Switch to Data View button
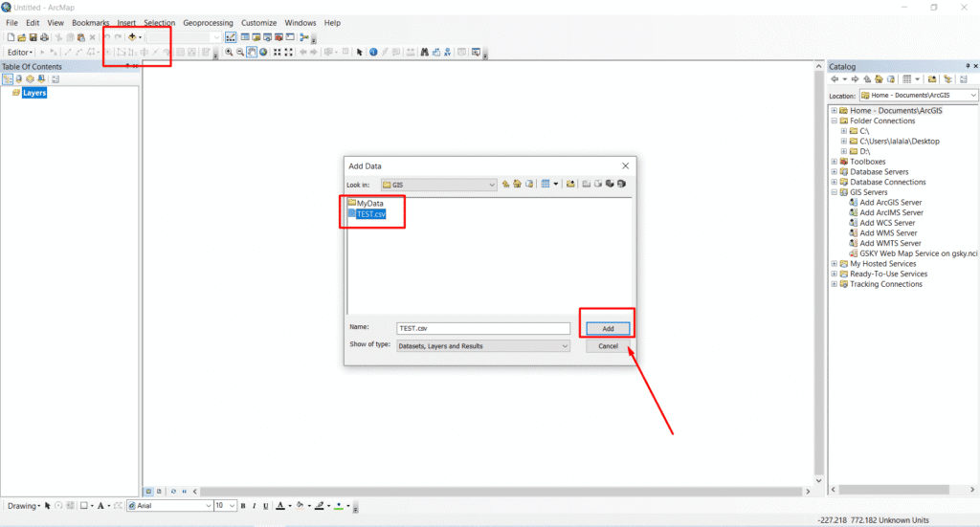Image resolution: width=980 pixels, height=527 pixels. [148, 492]
